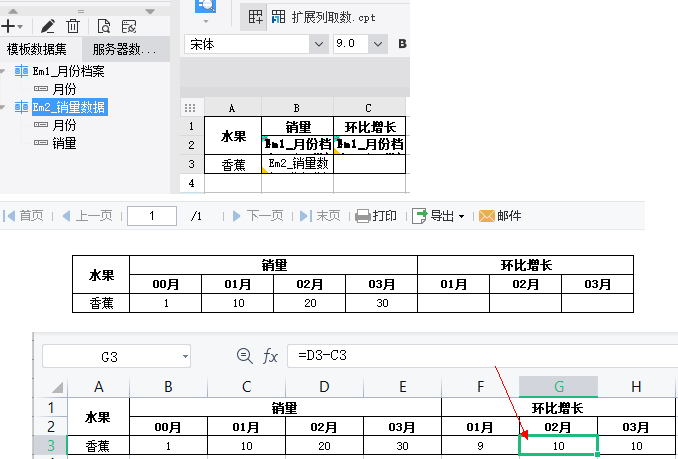
Task: Click the 00月 cell in the preview table
Action: (x=166, y=284)
